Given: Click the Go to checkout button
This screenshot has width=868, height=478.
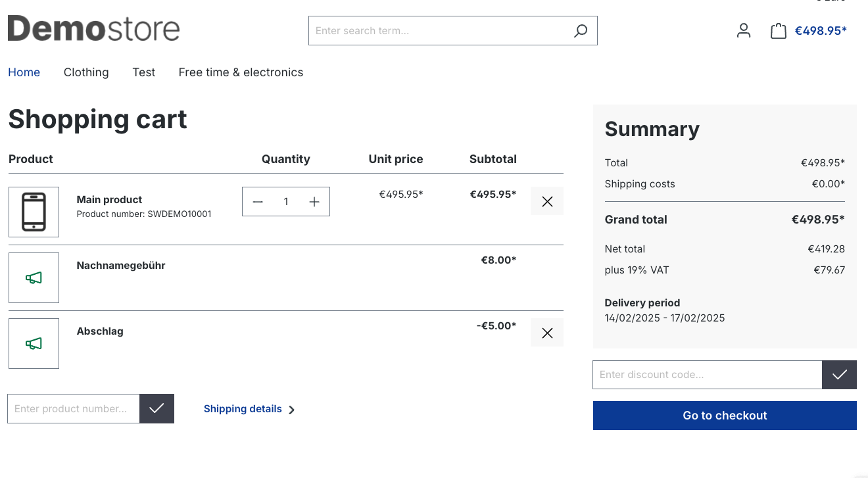Looking at the screenshot, I should coord(725,416).
